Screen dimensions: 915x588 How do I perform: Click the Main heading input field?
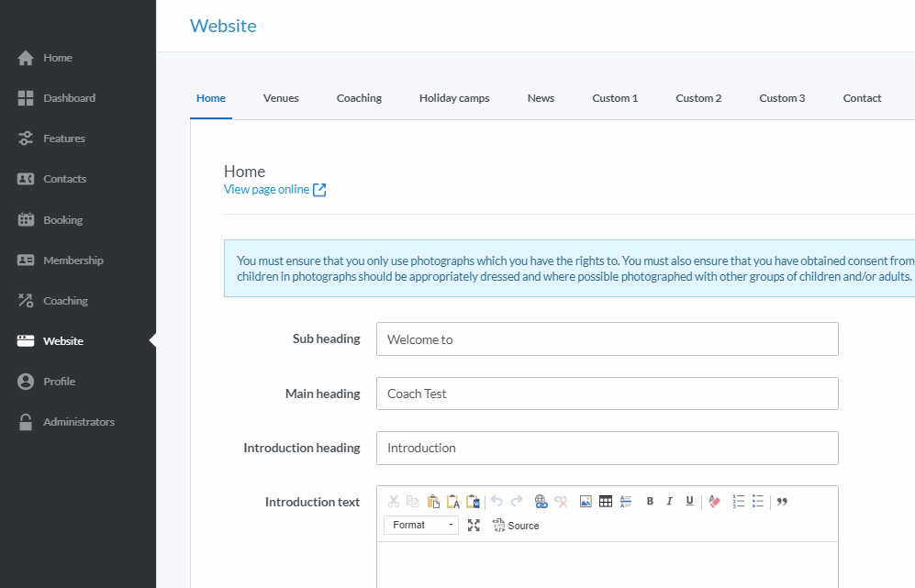607,394
